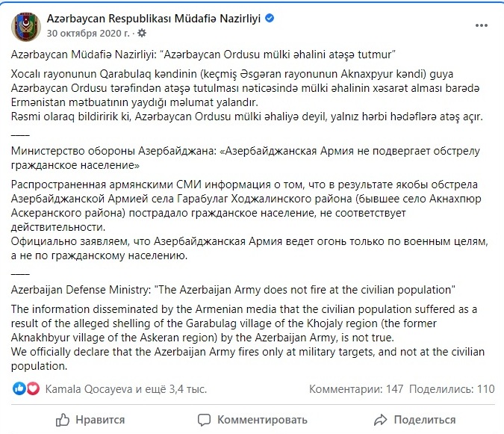This screenshot has height=434, width=504.
Task: Click the Поделиться share button
Action: tap(415, 420)
